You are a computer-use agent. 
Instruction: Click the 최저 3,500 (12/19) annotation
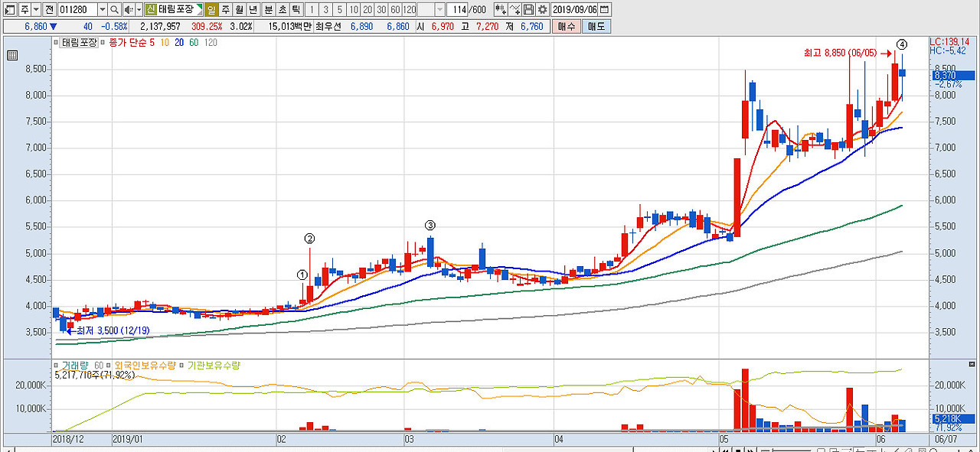click(113, 331)
